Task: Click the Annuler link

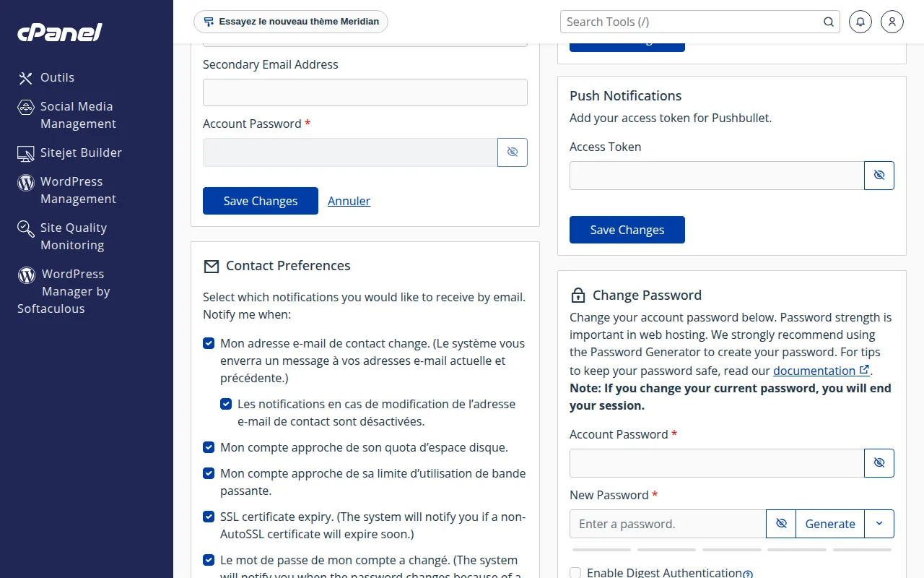Action: click(349, 201)
